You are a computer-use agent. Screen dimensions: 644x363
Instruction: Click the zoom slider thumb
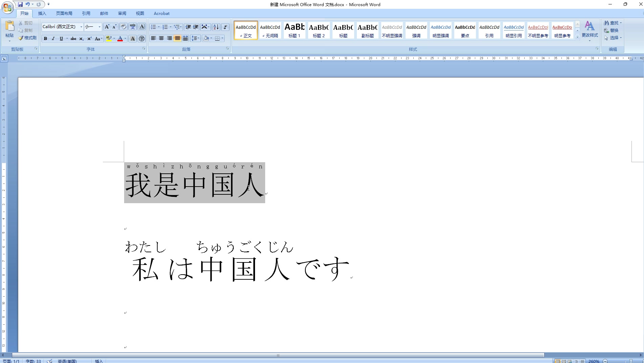(x=631, y=361)
